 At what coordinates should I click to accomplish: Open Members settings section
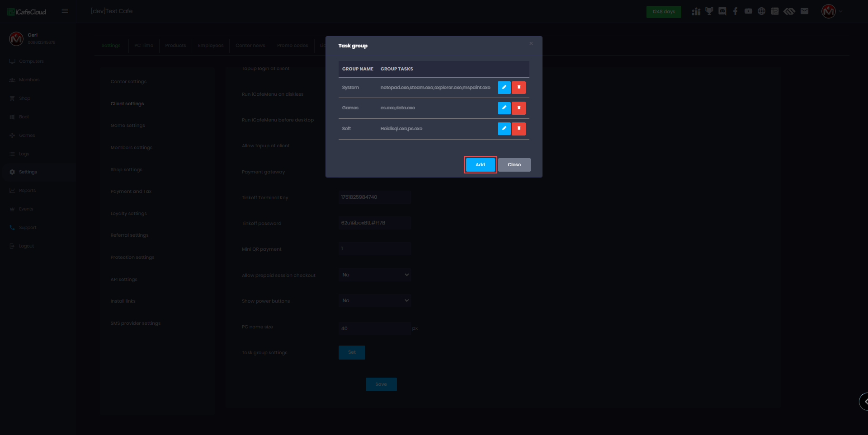[132, 148]
